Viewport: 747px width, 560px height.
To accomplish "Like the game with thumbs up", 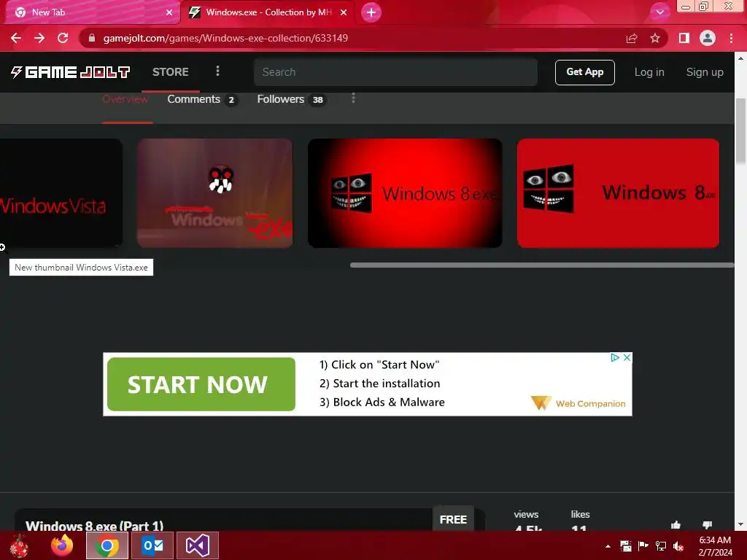I will pos(676,525).
